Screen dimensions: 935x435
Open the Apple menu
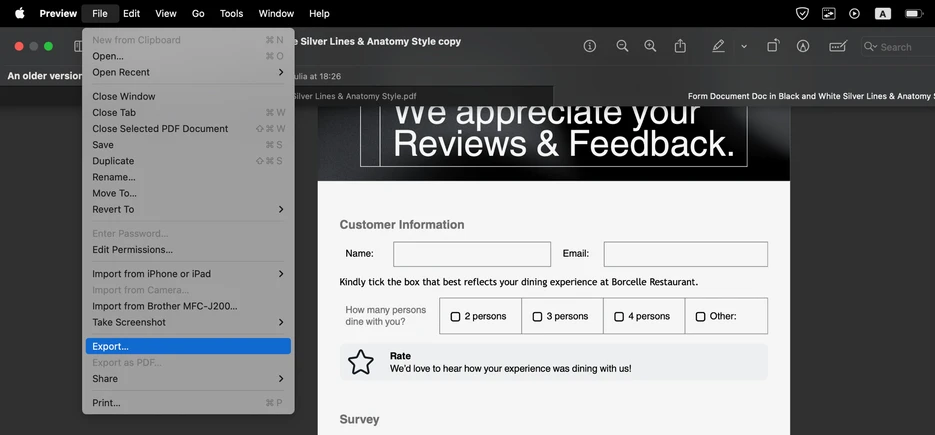coord(20,13)
